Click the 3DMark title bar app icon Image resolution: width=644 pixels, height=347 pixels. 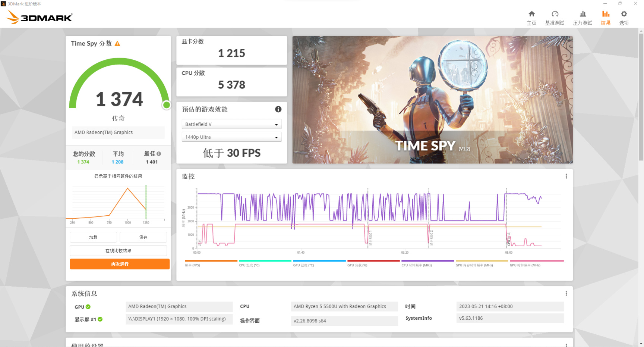3,4
